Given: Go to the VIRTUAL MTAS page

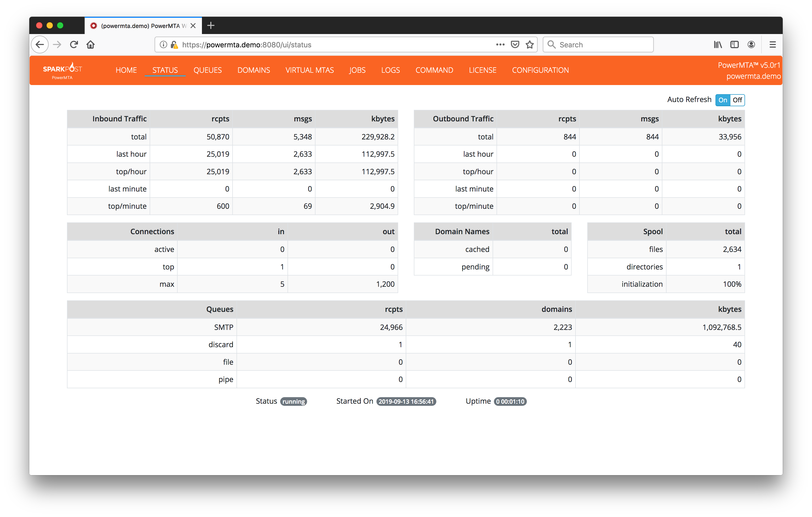Looking at the screenshot, I should click(x=309, y=70).
